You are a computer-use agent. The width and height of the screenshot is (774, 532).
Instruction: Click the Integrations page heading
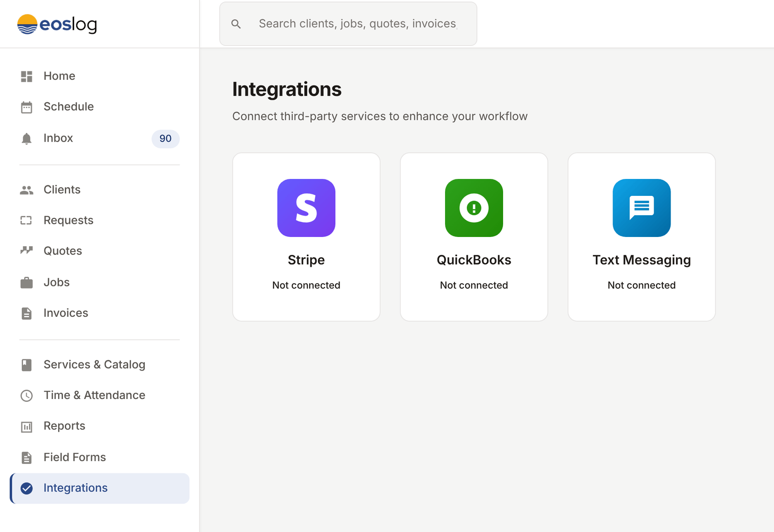click(x=287, y=89)
